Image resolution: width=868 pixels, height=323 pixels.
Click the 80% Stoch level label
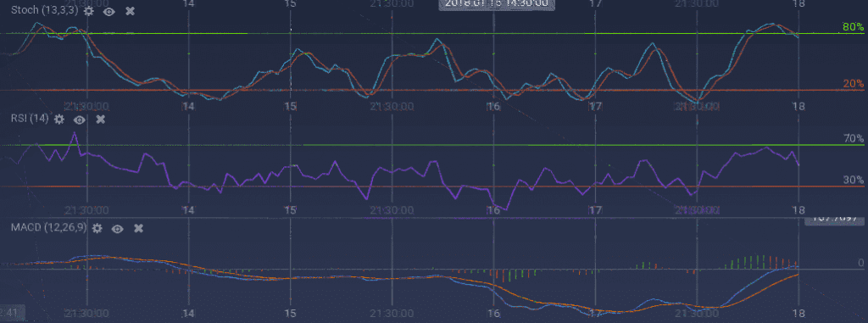pyautogui.click(x=853, y=27)
